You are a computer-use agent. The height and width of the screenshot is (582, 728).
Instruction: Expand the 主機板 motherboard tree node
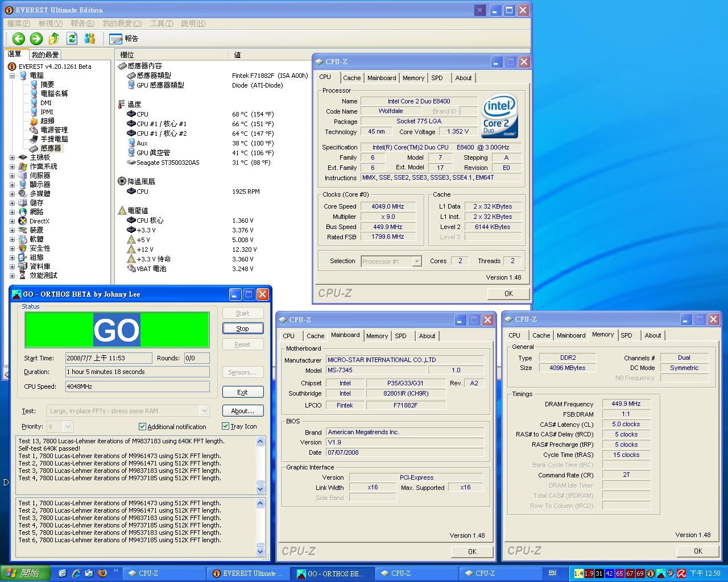pyautogui.click(x=12, y=157)
